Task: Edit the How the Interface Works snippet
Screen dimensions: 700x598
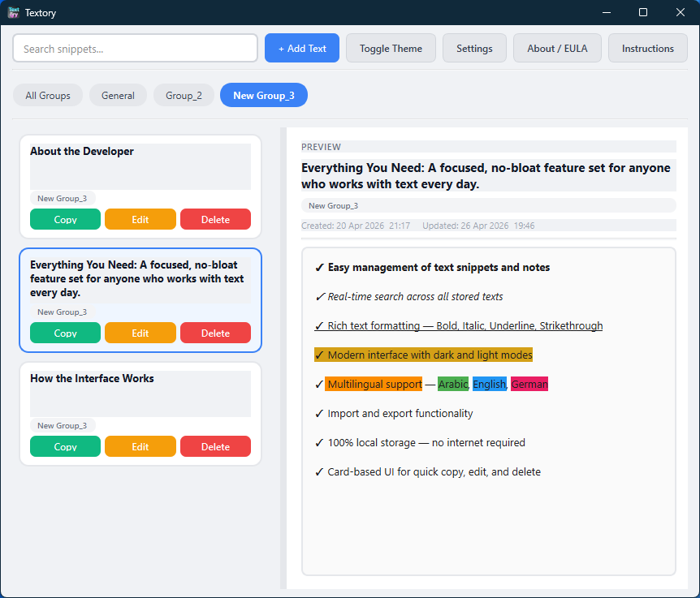Action: coord(140,446)
